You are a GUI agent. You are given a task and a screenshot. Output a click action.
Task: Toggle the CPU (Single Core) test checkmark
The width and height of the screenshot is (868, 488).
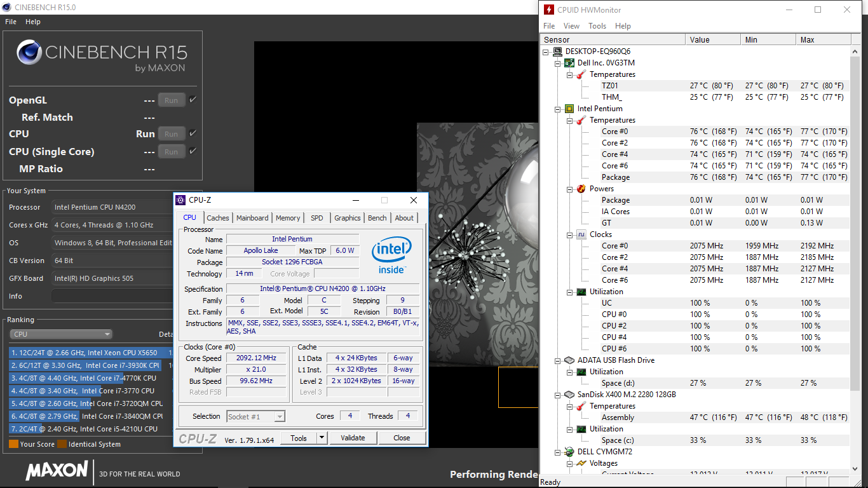point(193,151)
